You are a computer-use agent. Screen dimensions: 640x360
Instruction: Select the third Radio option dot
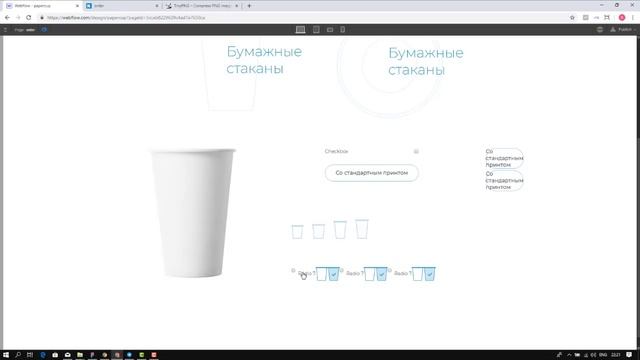(x=390, y=270)
